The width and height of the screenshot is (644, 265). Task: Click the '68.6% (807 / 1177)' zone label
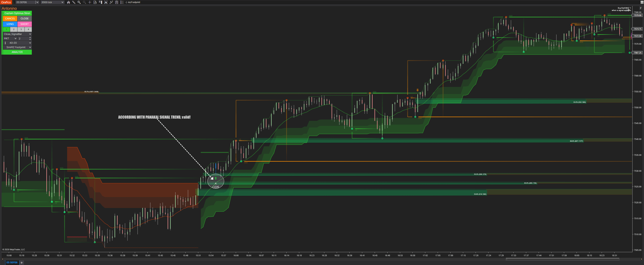click(x=577, y=141)
